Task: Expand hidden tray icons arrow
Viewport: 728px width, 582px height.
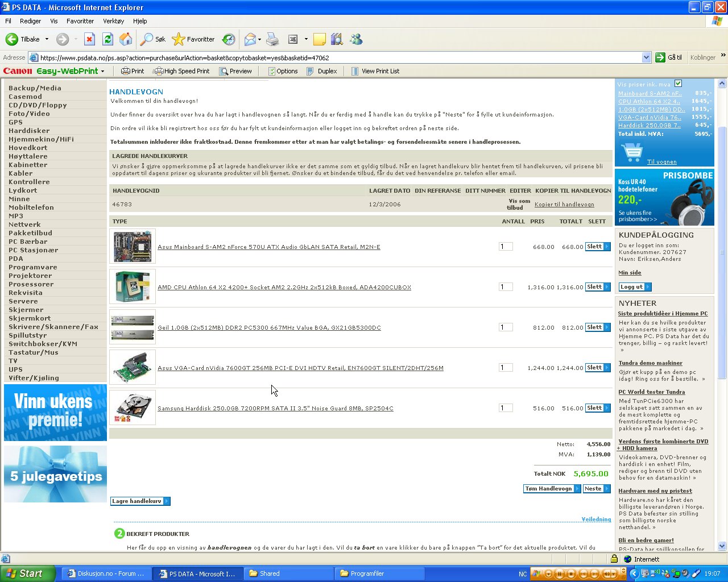Action: tap(634, 573)
